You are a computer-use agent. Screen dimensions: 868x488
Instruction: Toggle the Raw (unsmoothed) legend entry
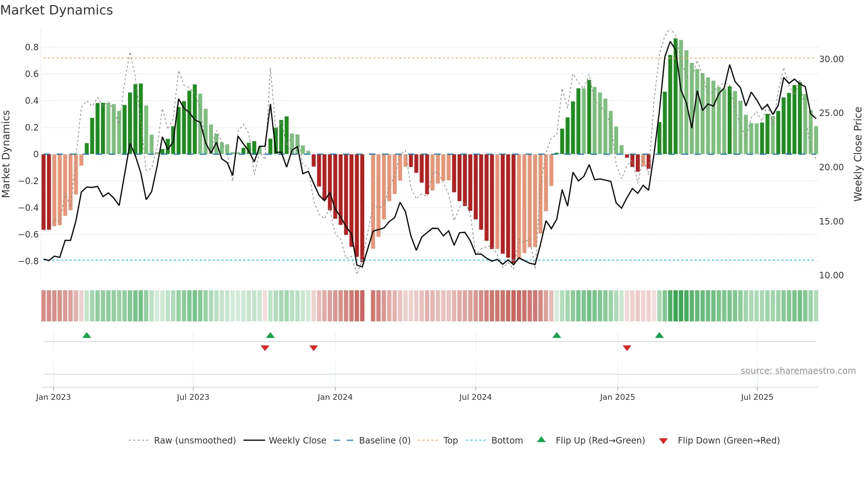point(182,440)
